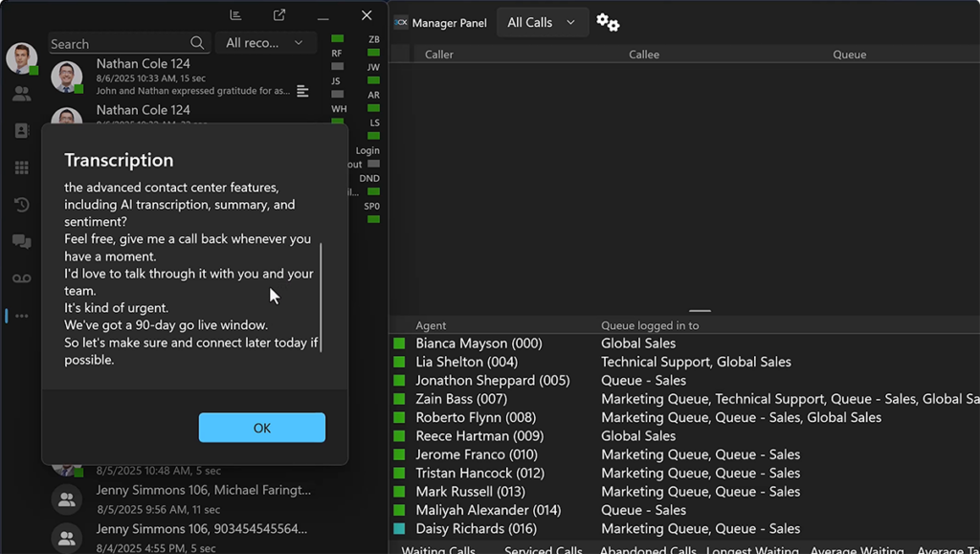Image resolution: width=980 pixels, height=554 pixels.
Task: Open the dial pad grid icon
Action: coord(21,167)
